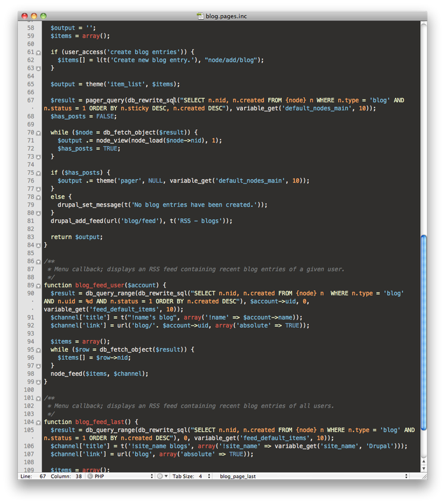Click the 'RSS - blogs' string on line 81
Viewport: 445px width, 504px height.
(199, 221)
